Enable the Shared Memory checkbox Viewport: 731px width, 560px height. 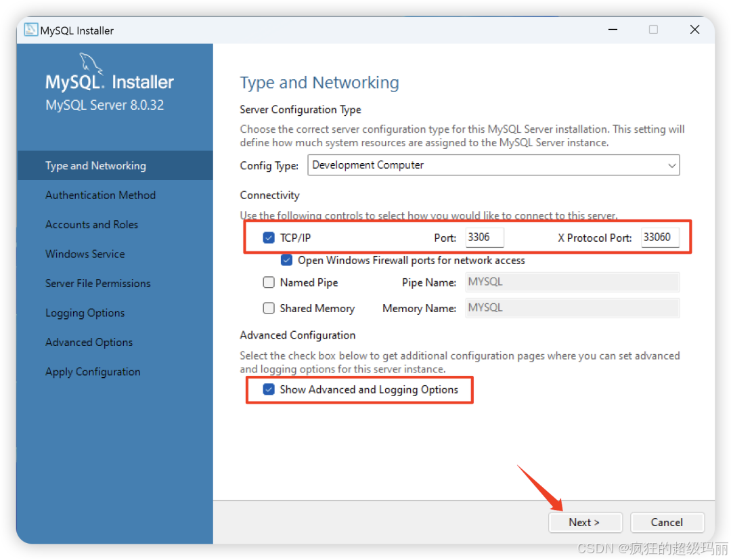coord(269,308)
